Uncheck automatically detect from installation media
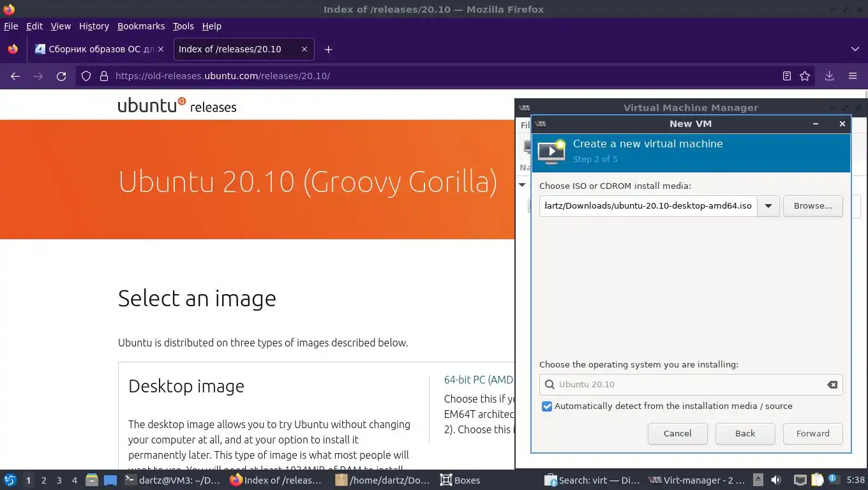The height and width of the screenshot is (490, 868). pos(547,406)
